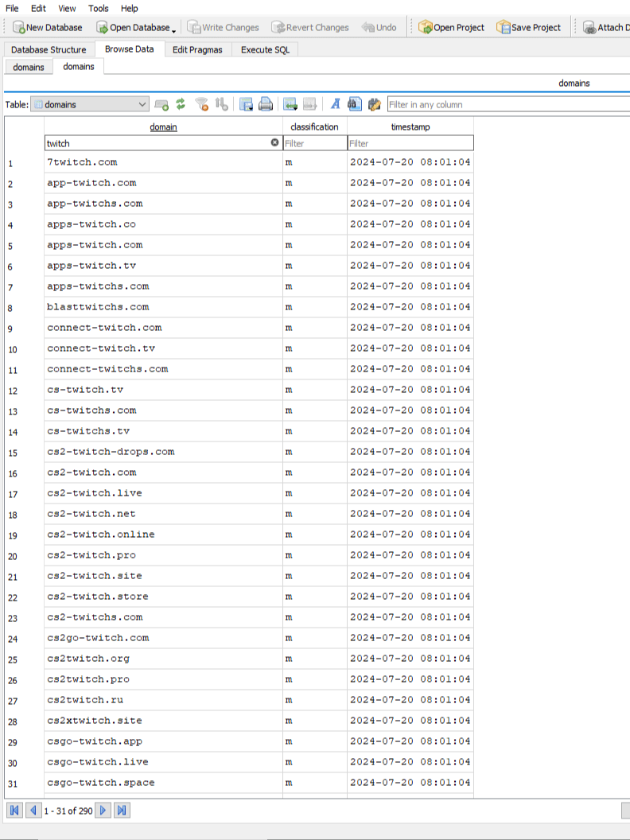The image size is (630, 840).
Task: Open find in table binoculars icon
Action: pos(354,104)
